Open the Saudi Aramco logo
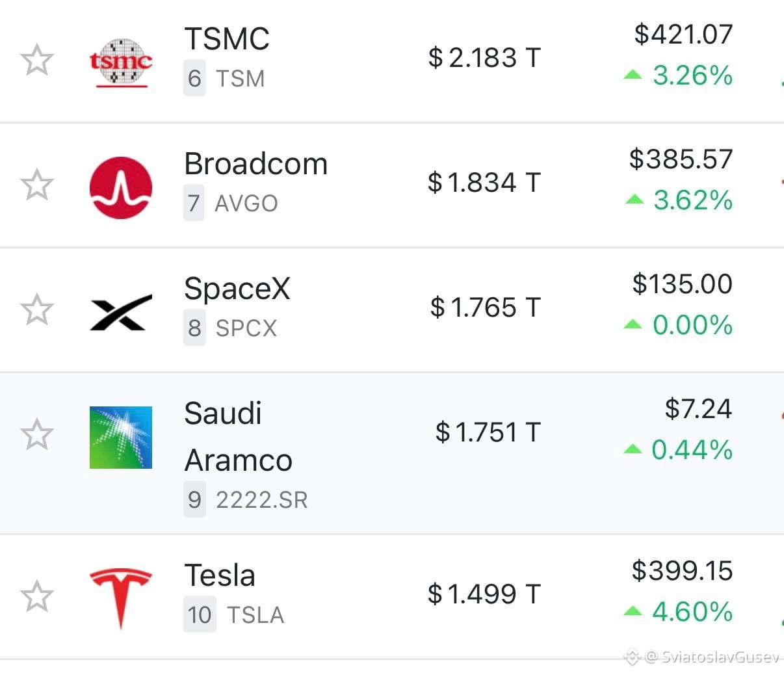This screenshot has height=673, width=784. click(121, 438)
